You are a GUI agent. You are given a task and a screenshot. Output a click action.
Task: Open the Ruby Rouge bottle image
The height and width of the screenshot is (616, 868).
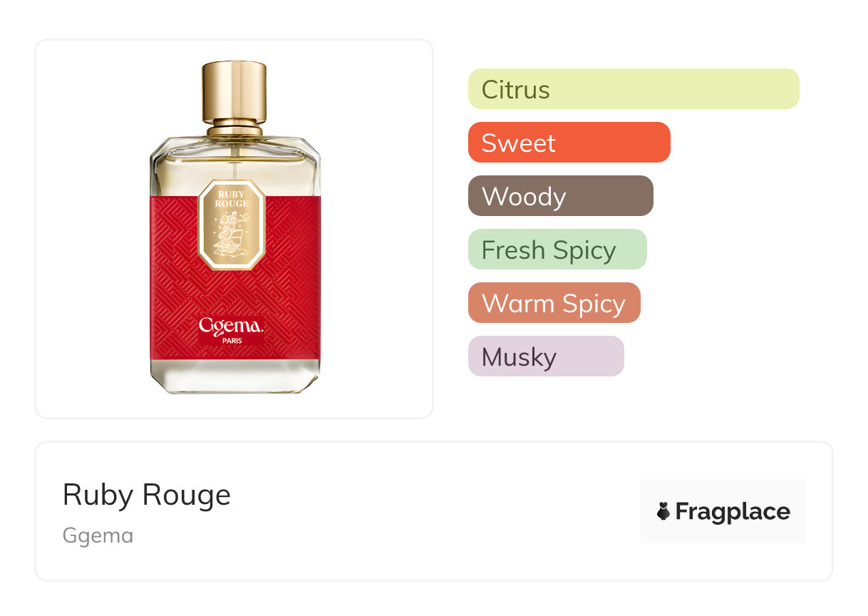[x=234, y=228]
